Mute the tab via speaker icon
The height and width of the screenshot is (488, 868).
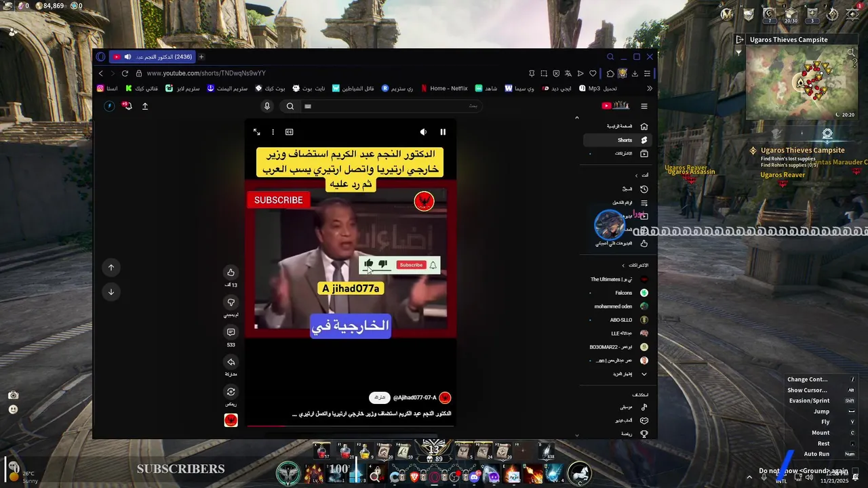pyautogui.click(x=127, y=57)
